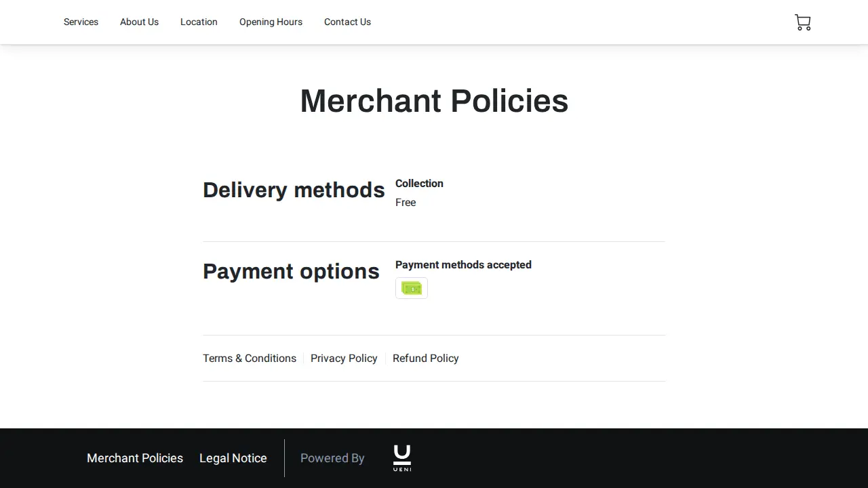Image resolution: width=868 pixels, height=488 pixels.
Task: Click the UENI logo in footer
Action: [x=402, y=458]
